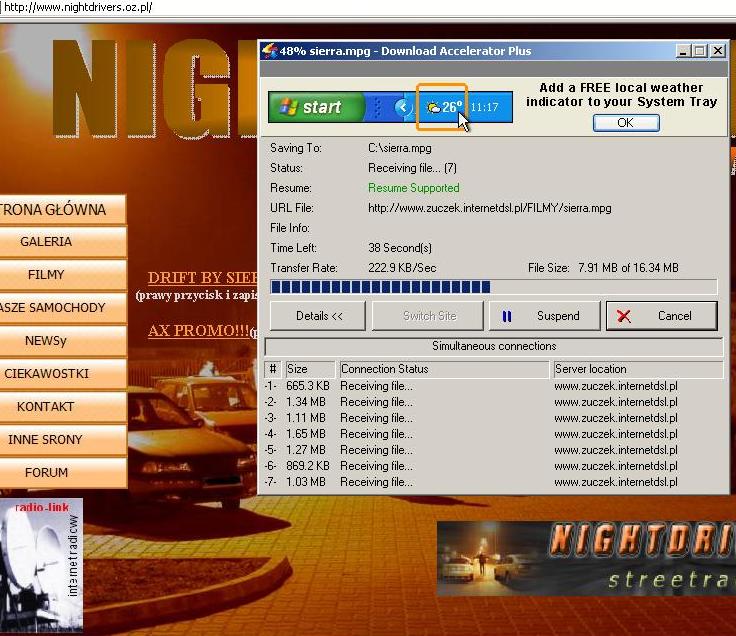Open the STRONA GŁÓWNA menu item
This screenshot has width=736, height=636.
(x=63, y=209)
